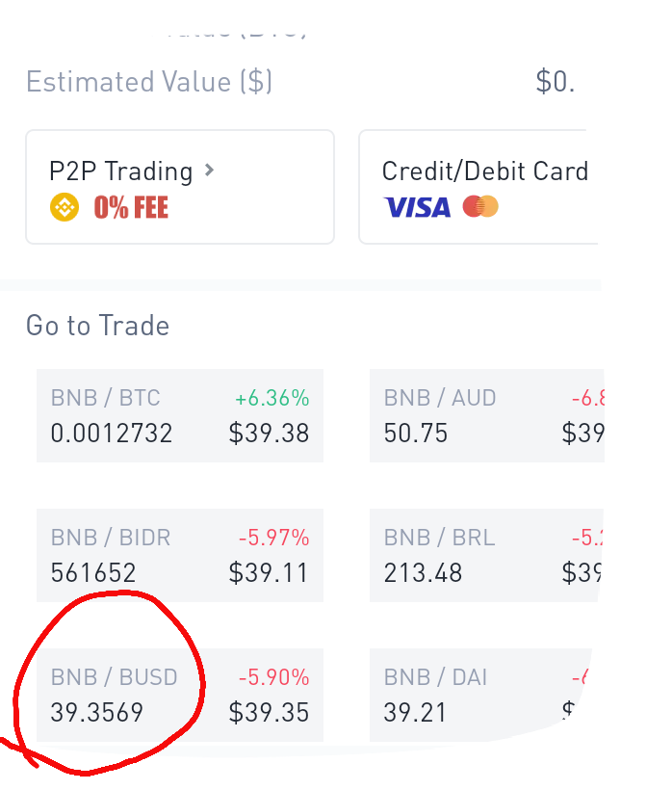The width and height of the screenshot is (672, 790).
Task: Select the BNB / BRL trading pair
Action: [486, 555]
